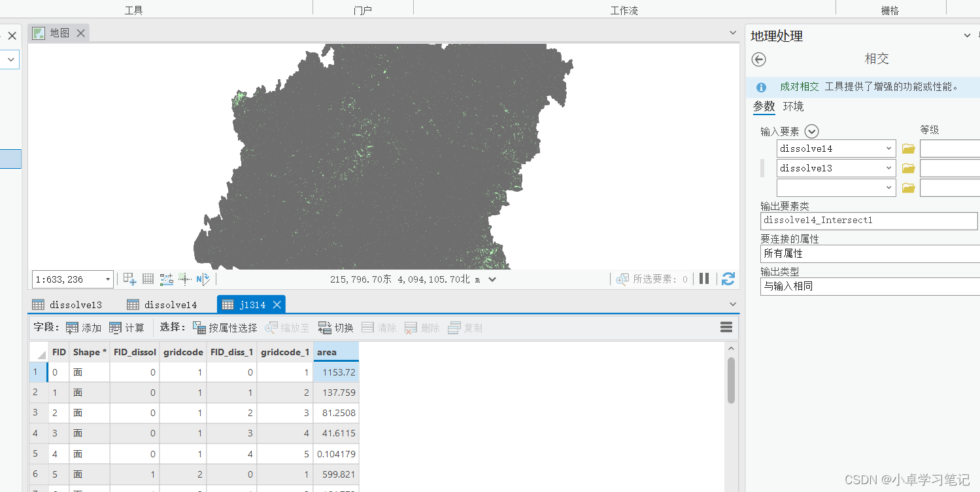Image resolution: width=980 pixels, height=492 pixels.
Task: Open the map scale 1:633,236 dropdown
Action: point(108,279)
